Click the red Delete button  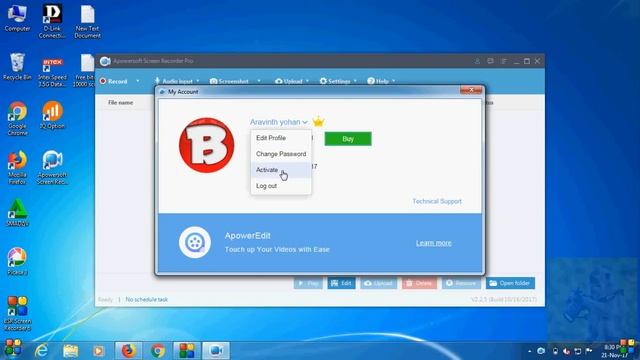tap(419, 283)
